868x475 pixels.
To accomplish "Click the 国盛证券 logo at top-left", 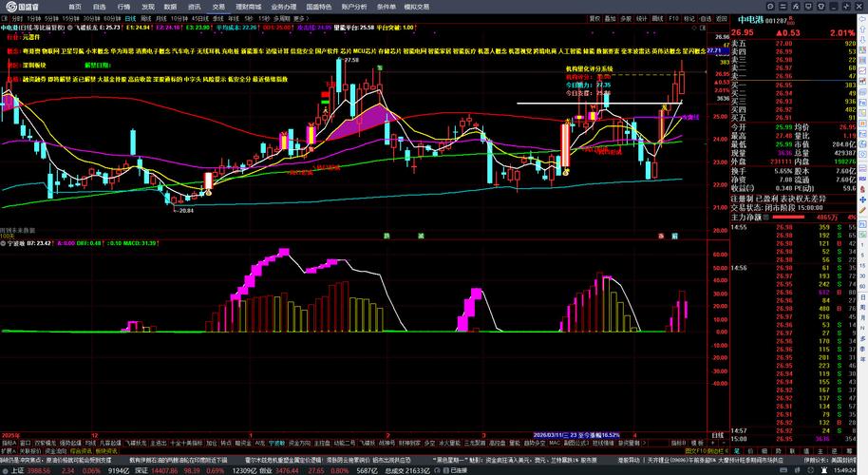I will coord(21,7).
